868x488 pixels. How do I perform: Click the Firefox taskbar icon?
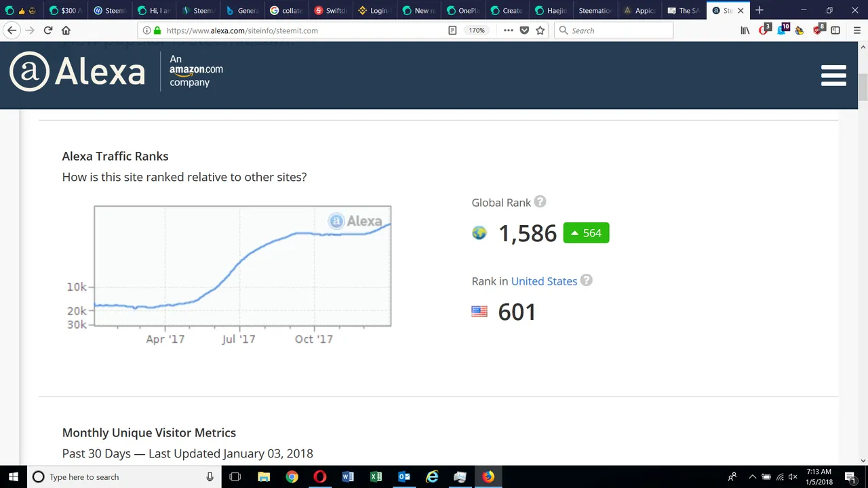(488, 476)
